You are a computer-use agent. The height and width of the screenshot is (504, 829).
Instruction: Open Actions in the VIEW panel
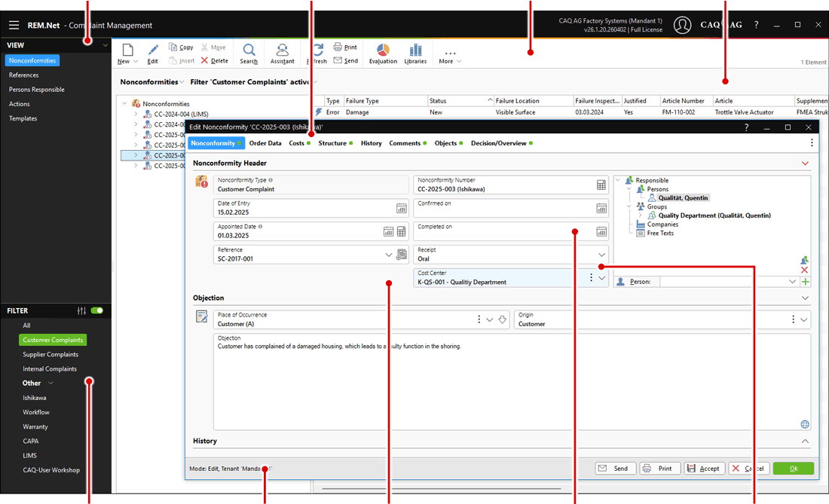point(19,104)
